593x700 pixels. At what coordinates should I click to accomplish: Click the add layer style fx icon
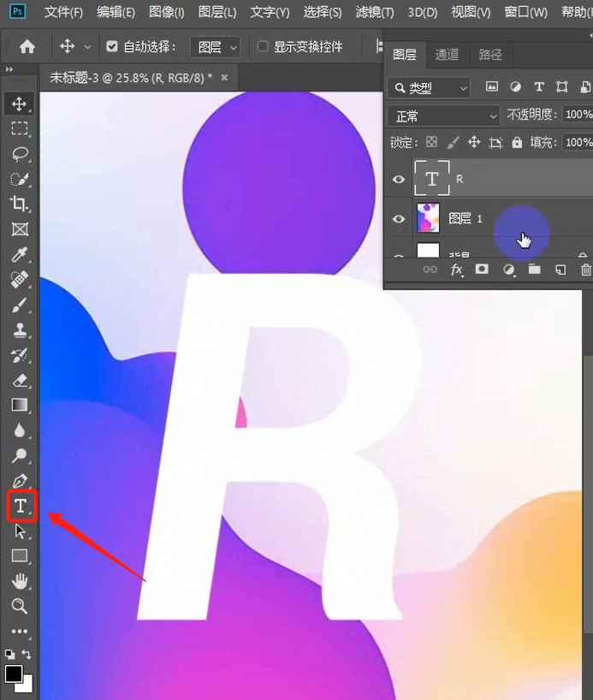coord(457,270)
